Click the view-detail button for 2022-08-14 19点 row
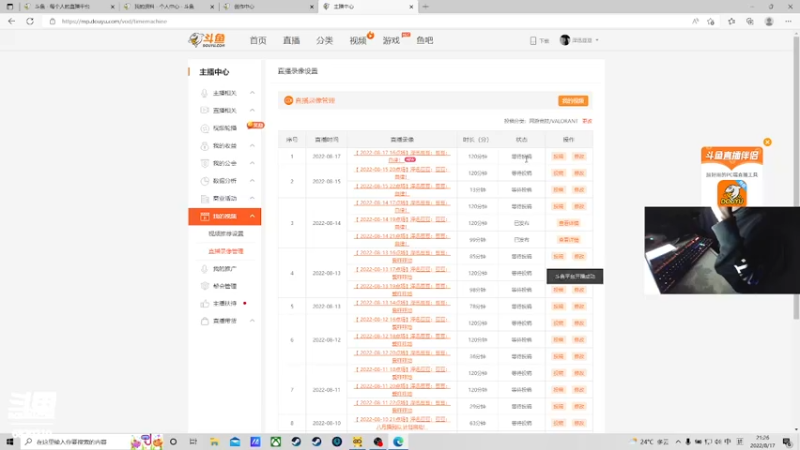This screenshot has width=800, height=450. 568,223
